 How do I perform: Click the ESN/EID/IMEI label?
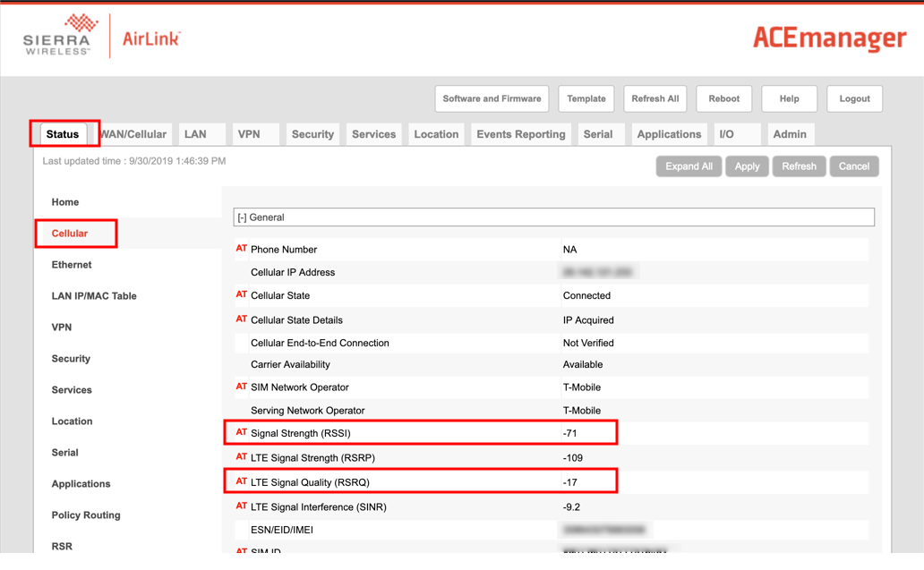[282, 530]
